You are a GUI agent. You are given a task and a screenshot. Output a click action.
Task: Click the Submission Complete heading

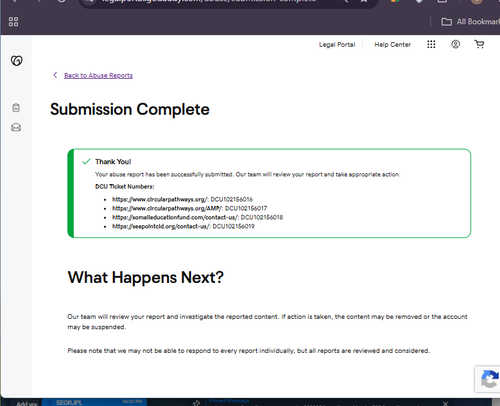[x=130, y=109]
